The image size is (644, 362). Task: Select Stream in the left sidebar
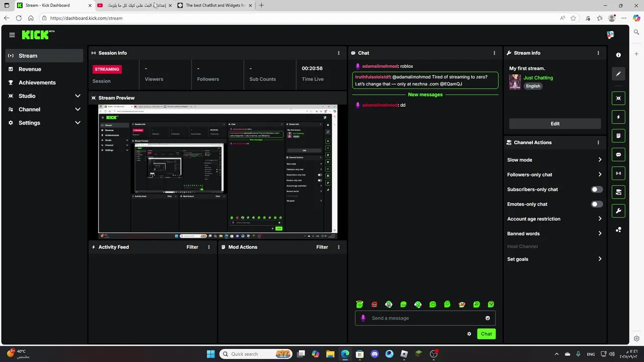pos(44,56)
